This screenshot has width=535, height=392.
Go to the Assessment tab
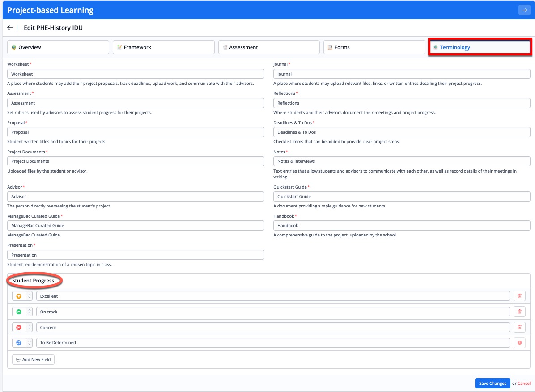[268, 47]
